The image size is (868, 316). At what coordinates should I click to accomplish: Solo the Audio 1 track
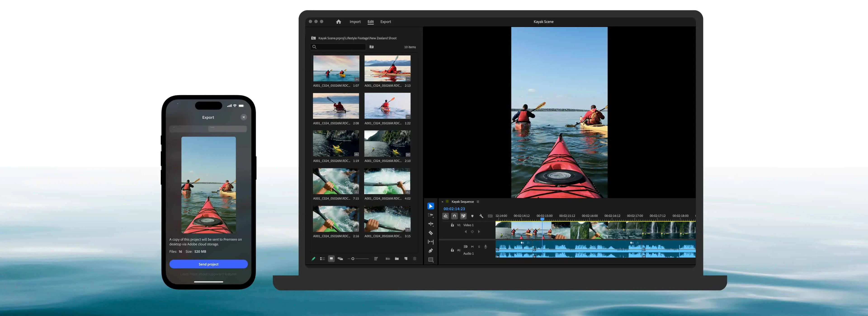point(479,247)
